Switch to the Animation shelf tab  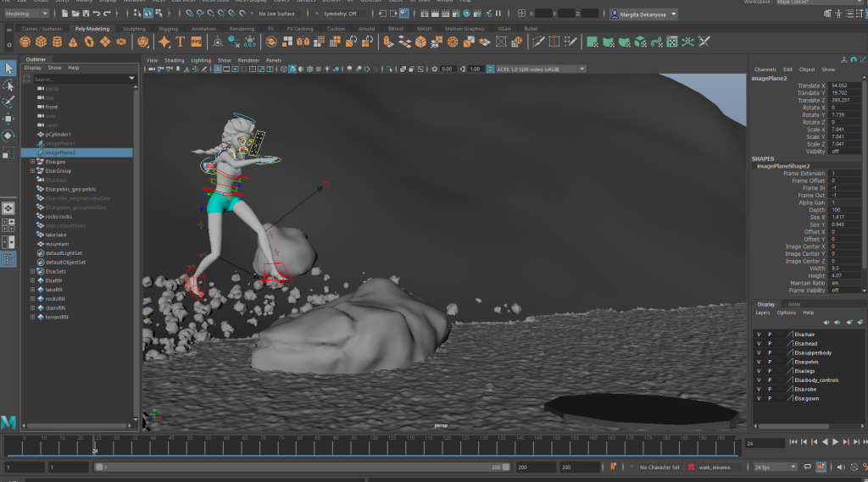[x=203, y=29]
